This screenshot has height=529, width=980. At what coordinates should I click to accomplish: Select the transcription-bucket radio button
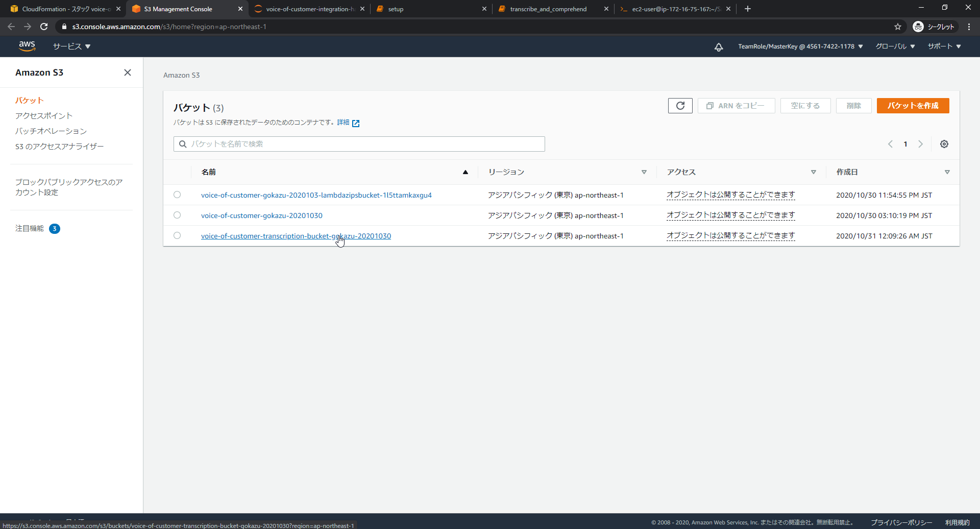coord(177,235)
